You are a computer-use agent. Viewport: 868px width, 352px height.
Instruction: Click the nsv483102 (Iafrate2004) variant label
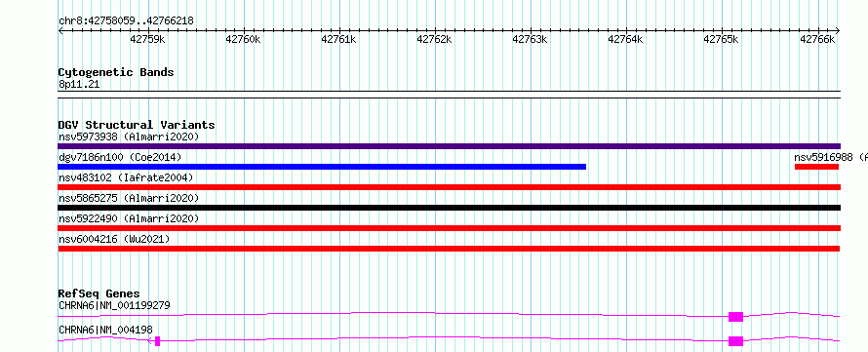click(126, 177)
